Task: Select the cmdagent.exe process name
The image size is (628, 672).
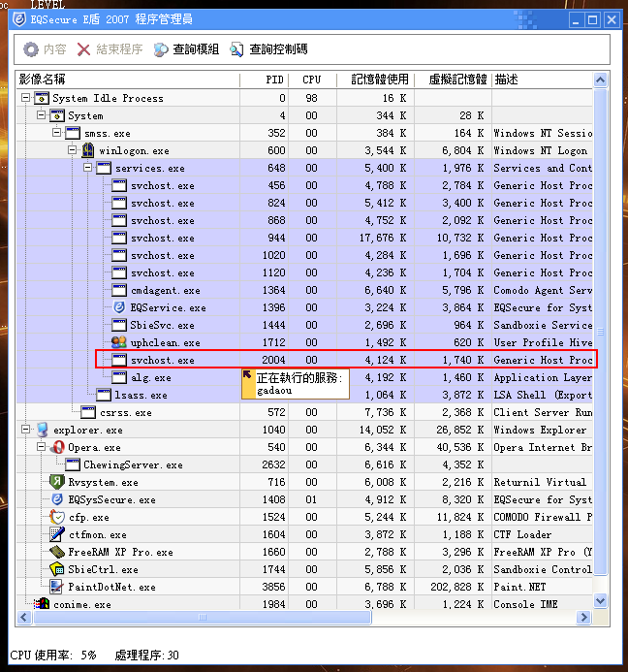Action: pyautogui.click(x=166, y=291)
